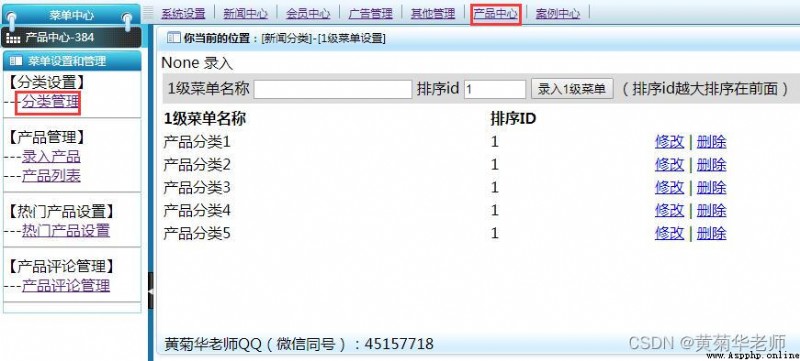The height and width of the screenshot is (361, 800).
Task: Open the 新闻中心 top menu
Action: pyautogui.click(x=245, y=14)
